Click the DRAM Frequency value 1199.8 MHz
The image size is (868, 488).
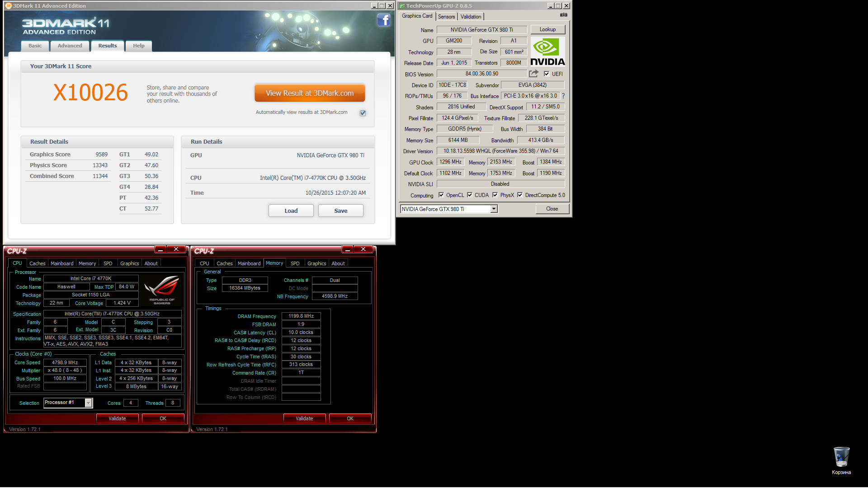tap(301, 316)
